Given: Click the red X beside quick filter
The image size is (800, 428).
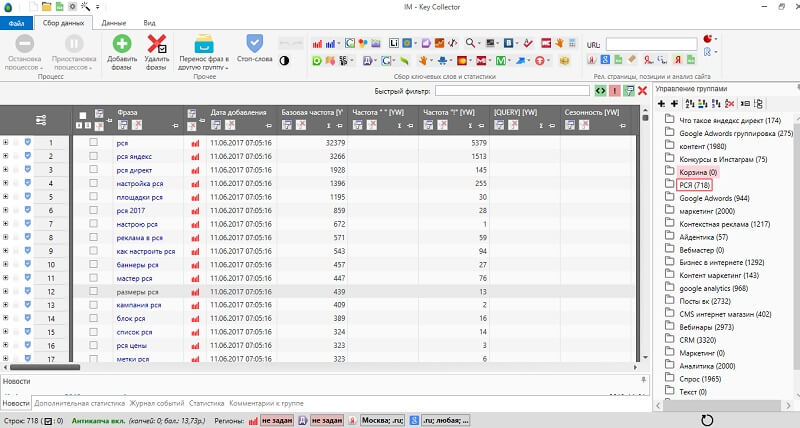Looking at the screenshot, I should (642, 91).
